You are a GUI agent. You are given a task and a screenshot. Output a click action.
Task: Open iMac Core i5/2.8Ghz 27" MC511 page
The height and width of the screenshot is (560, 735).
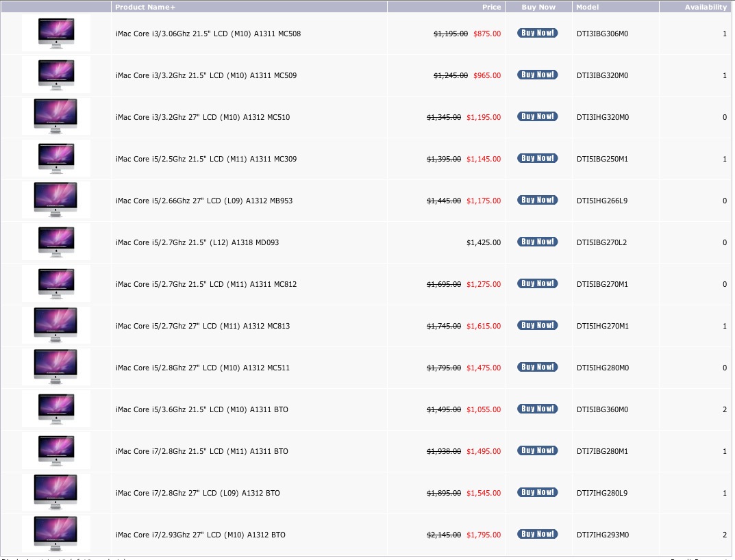point(203,368)
